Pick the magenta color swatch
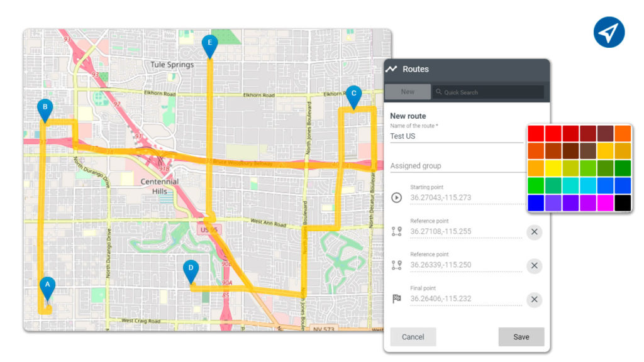The image size is (644, 362). tap(606, 203)
